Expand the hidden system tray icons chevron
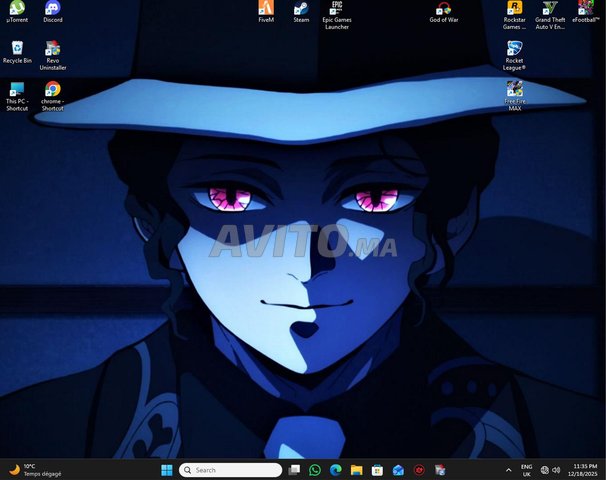This screenshot has width=606, height=480. click(508, 470)
